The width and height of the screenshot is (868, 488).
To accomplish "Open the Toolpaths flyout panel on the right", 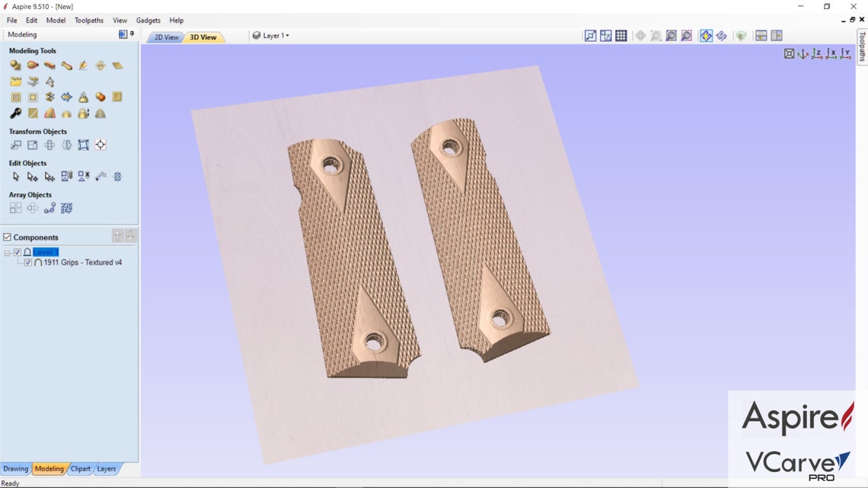I will [x=861, y=47].
